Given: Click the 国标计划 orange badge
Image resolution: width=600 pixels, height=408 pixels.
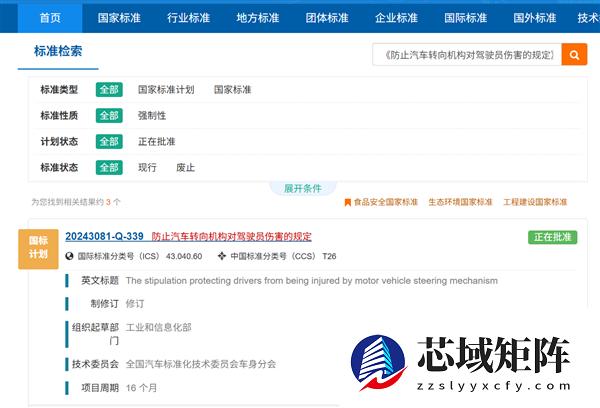Looking at the screenshot, I should 38,249.
